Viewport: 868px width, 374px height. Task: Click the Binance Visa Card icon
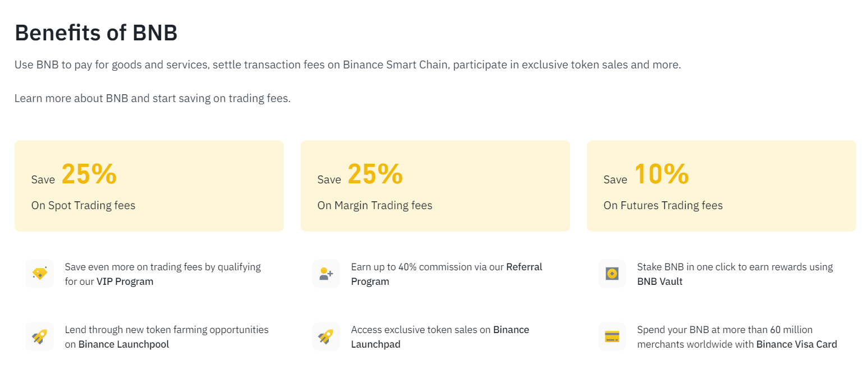pyautogui.click(x=612, y=336)
